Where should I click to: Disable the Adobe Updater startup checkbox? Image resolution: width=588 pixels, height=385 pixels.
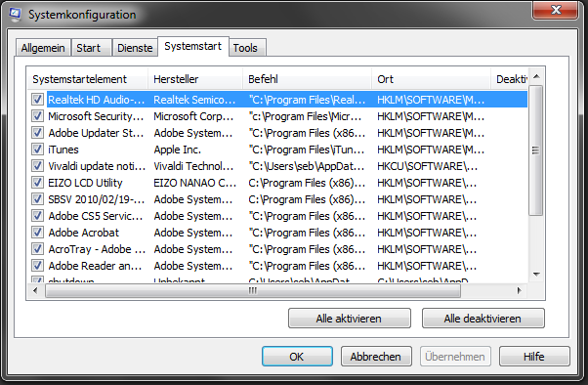pos(37,133)
